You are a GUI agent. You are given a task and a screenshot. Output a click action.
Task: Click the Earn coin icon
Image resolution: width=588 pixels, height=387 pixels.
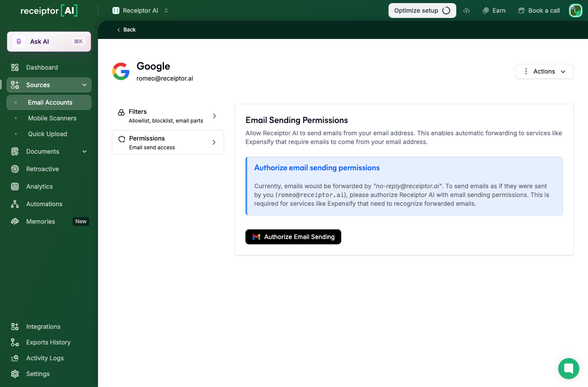(486, 11)
